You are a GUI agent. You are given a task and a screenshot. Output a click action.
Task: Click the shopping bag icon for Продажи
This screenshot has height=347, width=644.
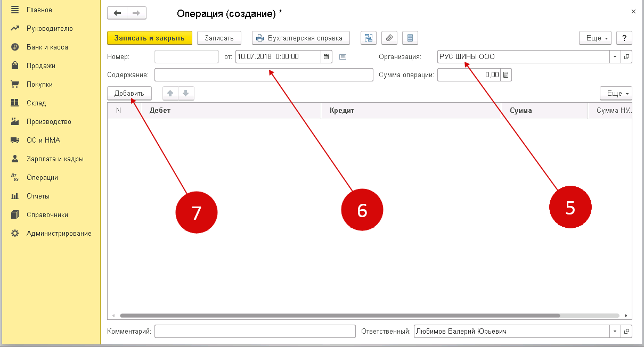(x=15, y=65)
